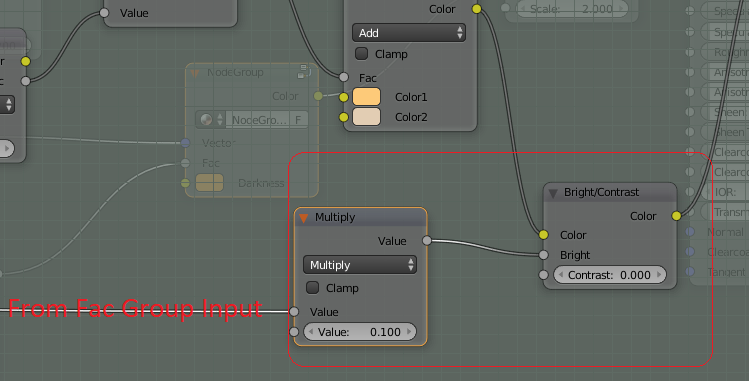Select the faded NodeGroup node header
Screen dimensions: 749x381
click(252, 72)
